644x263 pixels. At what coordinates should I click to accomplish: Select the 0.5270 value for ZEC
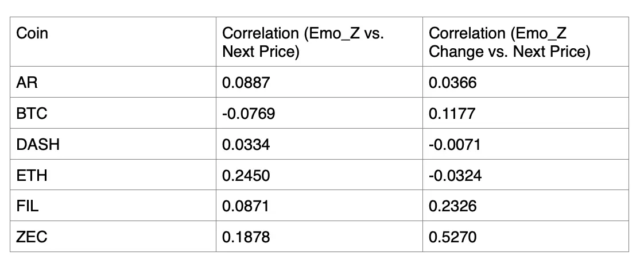tap(452, 236)
